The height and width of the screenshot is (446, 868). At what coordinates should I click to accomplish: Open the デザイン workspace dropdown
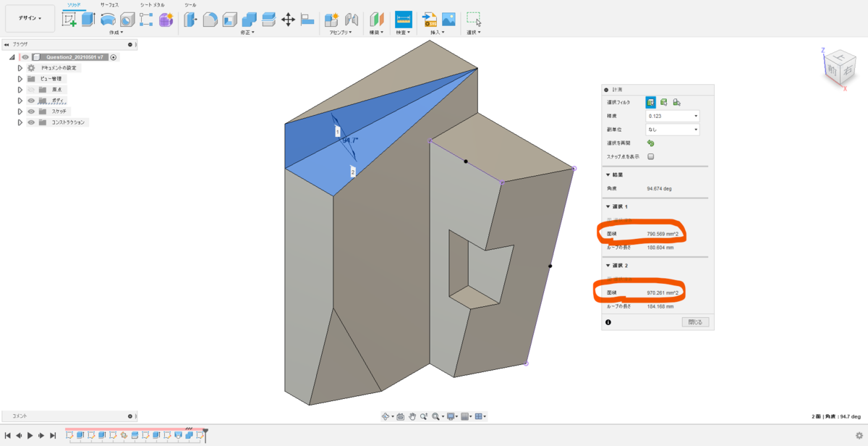[x=30, y=18]
